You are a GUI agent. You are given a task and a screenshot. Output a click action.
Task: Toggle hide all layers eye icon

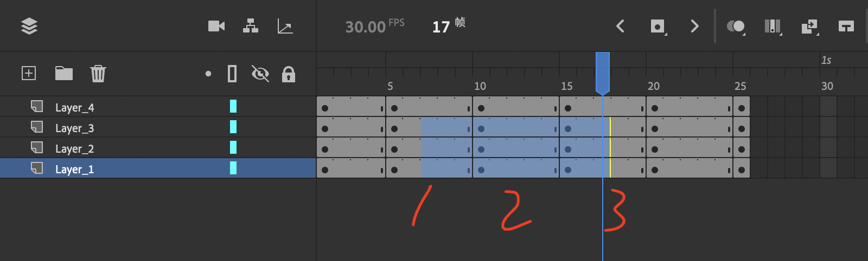260,73
